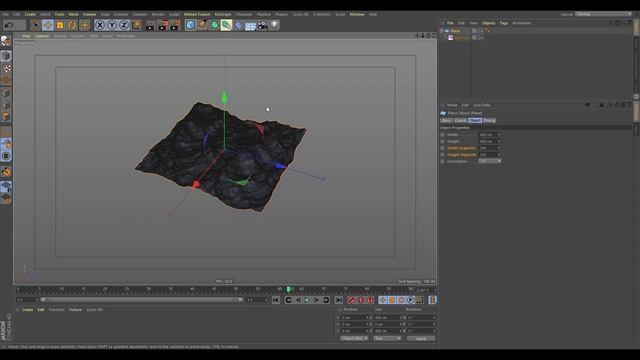Select Edges mode in left palette
640x360 pixels.
(6, 104)
